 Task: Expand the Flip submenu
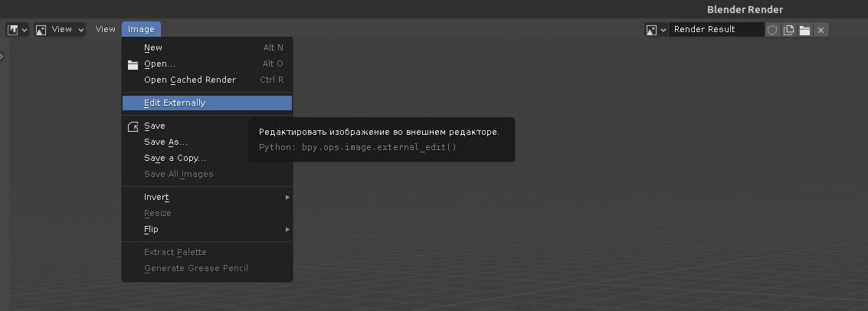click(x=207, y=229)
